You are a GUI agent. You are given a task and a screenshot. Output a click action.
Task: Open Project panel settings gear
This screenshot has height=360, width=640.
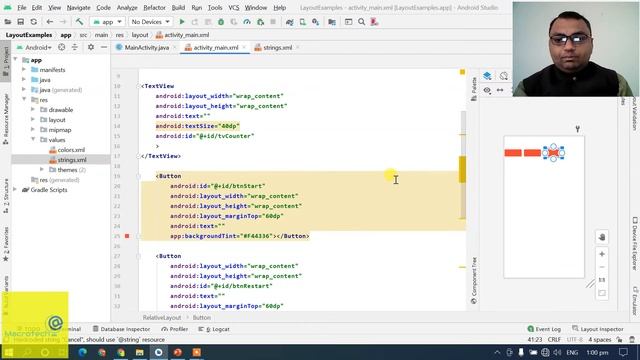tap(91, 47)
